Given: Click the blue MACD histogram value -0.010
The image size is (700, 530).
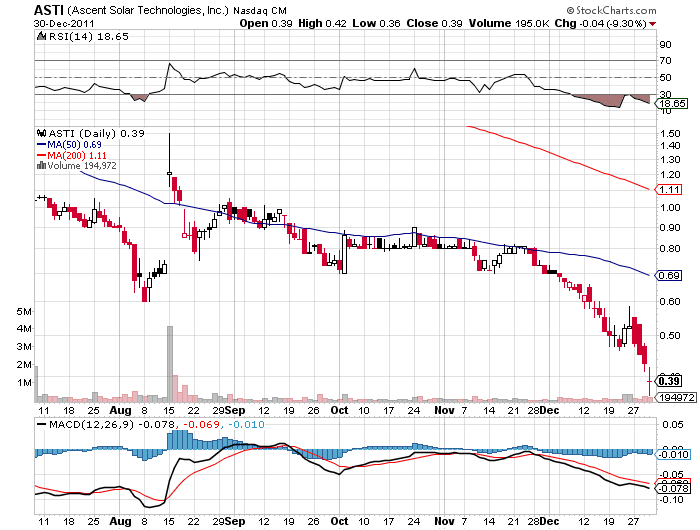Looking at the screenshot, I should pos(246,425).
